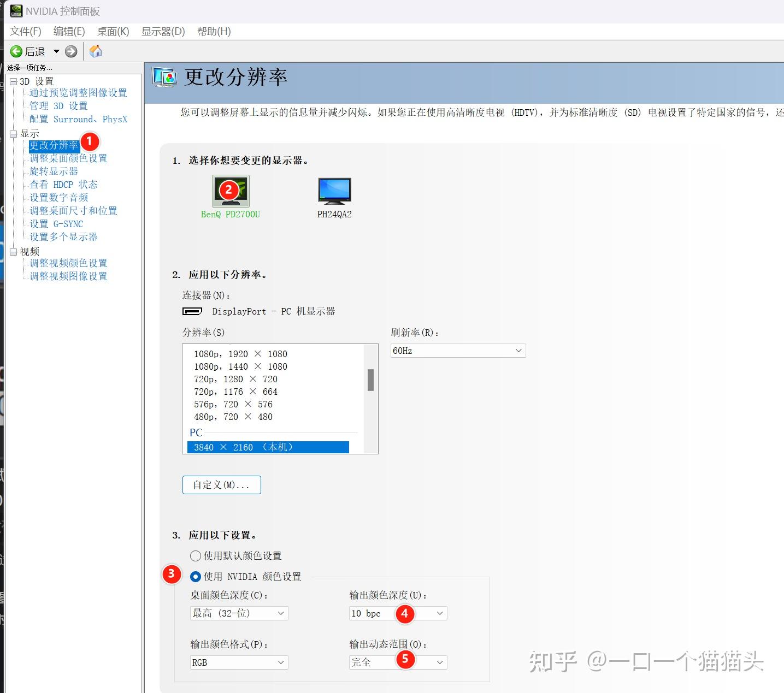Select 旋转显示器 in tree
The width and height of the screenshot is (784, 693).
click(54, 171)
